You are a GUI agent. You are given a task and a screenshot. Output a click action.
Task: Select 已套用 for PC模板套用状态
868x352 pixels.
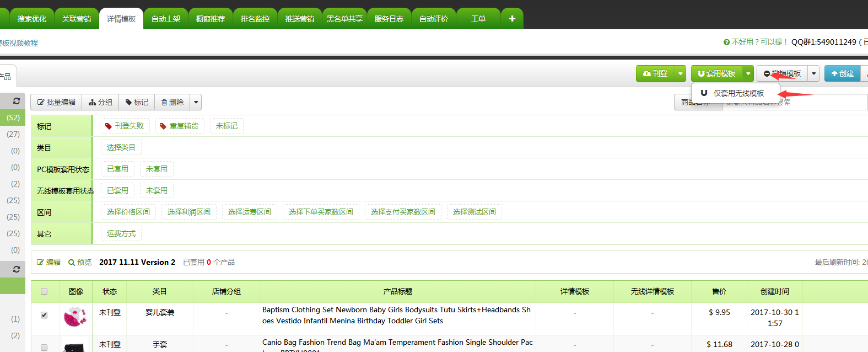pos(117,169)
